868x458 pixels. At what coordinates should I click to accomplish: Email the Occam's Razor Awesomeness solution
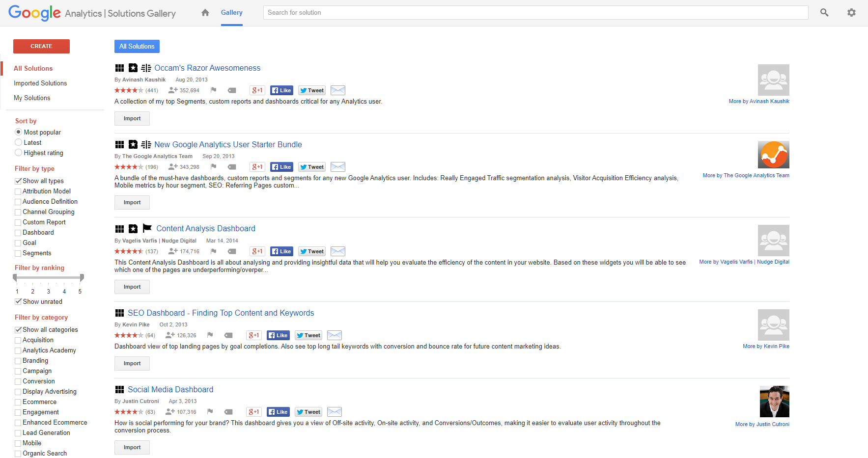click(x=338, y=90)
